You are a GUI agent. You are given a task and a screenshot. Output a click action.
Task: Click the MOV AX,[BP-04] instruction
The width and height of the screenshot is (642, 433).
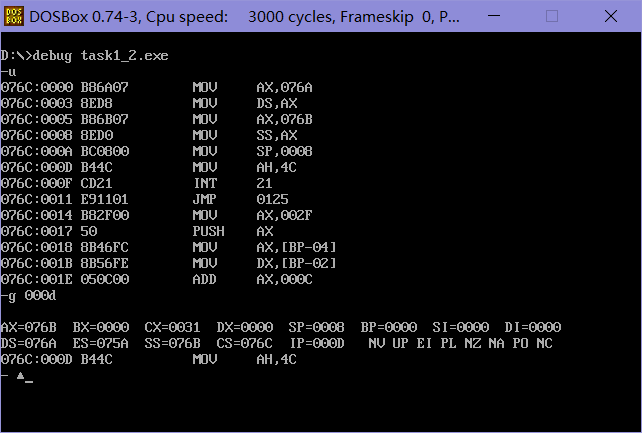point(264,247)
